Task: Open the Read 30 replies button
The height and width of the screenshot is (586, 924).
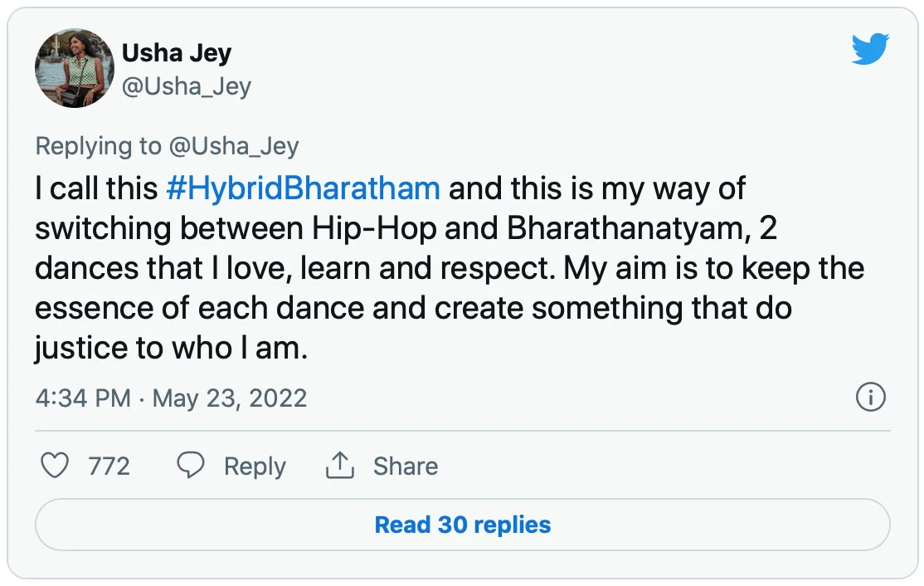Action: (x=462, y=525)
